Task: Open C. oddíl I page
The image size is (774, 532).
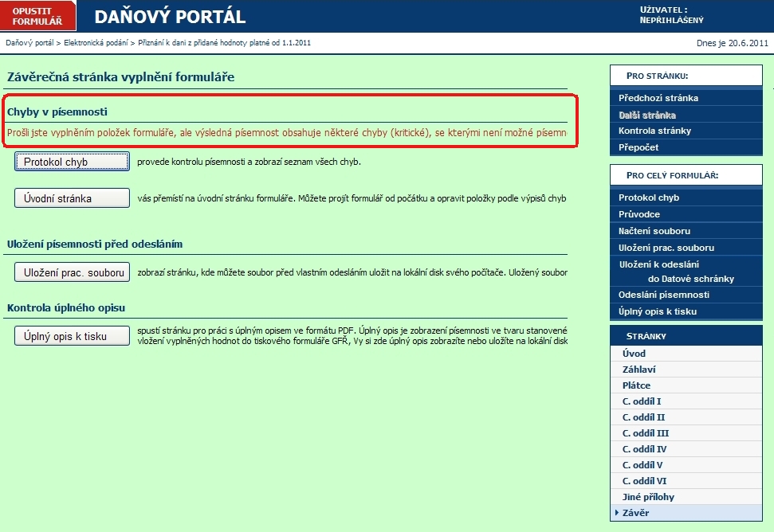Action: click(x=686, y=401)
